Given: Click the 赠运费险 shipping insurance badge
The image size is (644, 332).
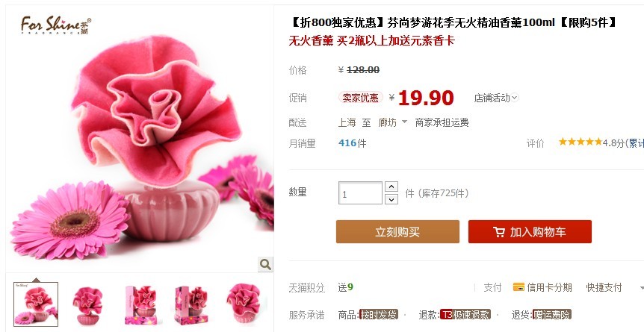Looking at the screenshot, I should pyautogui.click(x=551, y=315).
